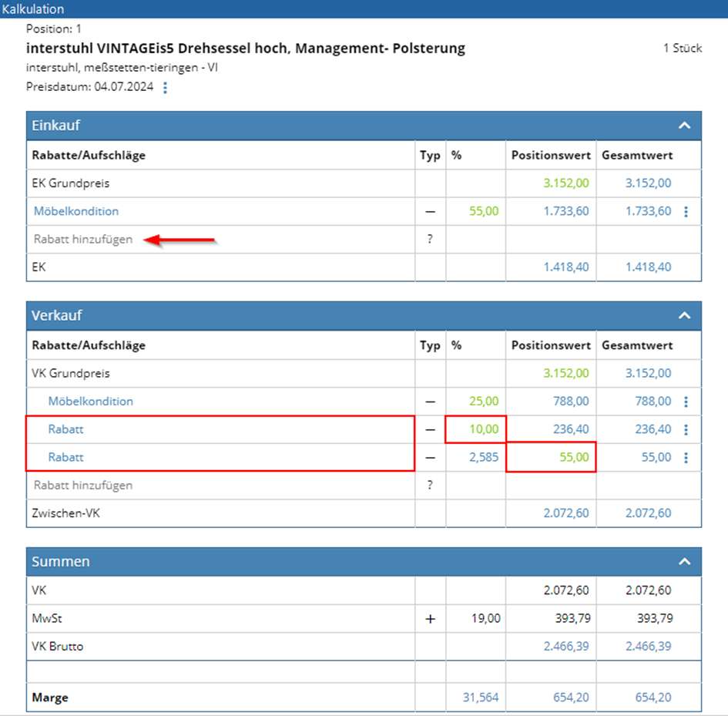The image size is (728, 716).
Task: Click Rabatt percent value 2,585
Action: [484, 457]
